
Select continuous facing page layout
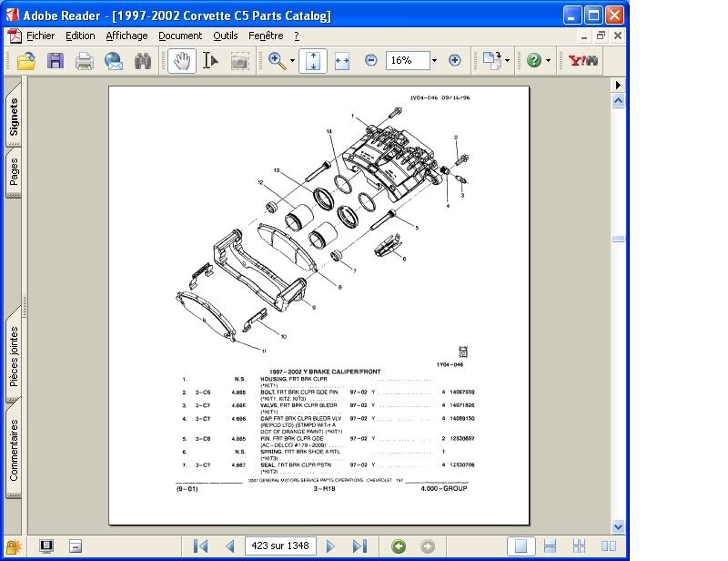pos(579,546)
